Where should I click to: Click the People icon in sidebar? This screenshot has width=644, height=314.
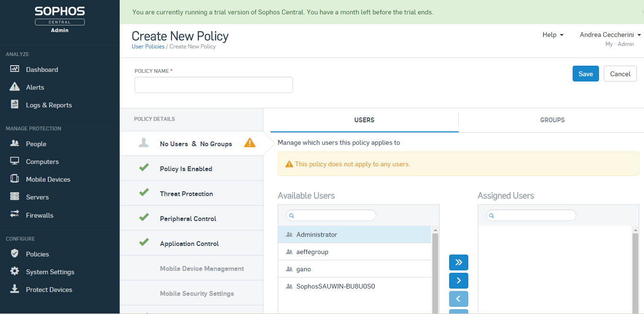14,143
